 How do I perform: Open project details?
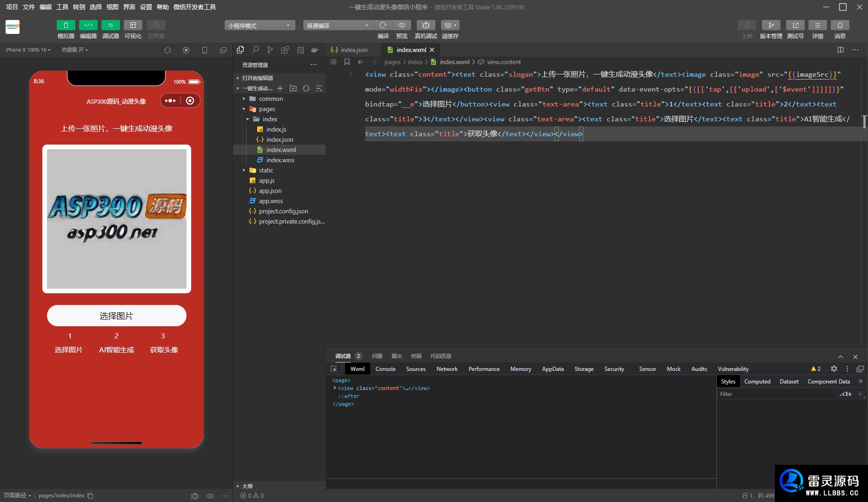tap(817, 25)
